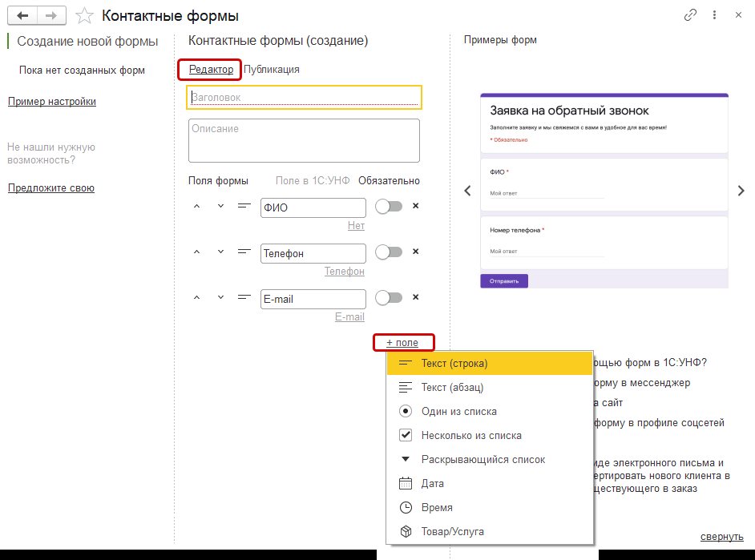The width and height of the screenshot is (755, 560).
Task: Choose 'Дата' field type in menu
Action: pos(432,484)
